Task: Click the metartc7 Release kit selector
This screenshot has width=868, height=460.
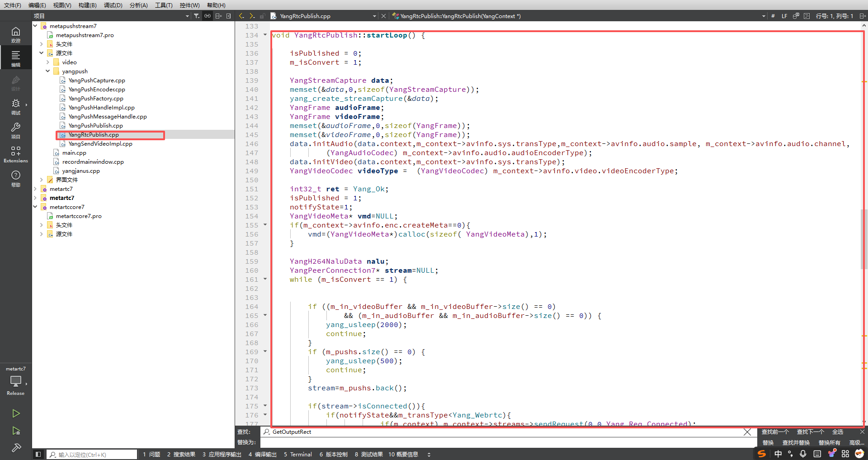Action: pyautogui.click(x=16, y=381)
